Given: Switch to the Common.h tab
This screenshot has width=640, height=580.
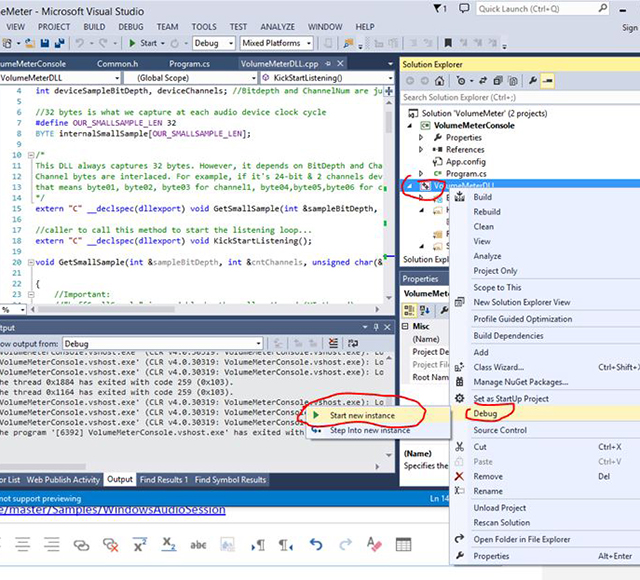Looking at the screenshot, I should click(118, 64).
